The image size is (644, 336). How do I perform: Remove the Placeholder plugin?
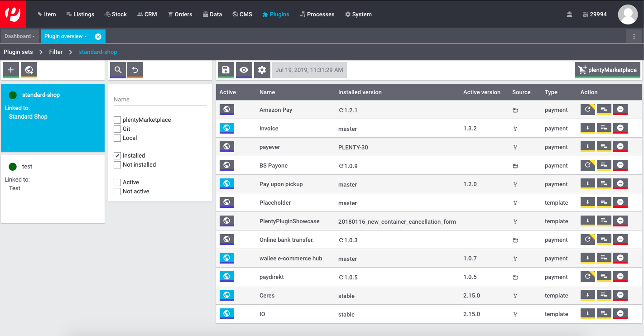[x=620, y=202]
